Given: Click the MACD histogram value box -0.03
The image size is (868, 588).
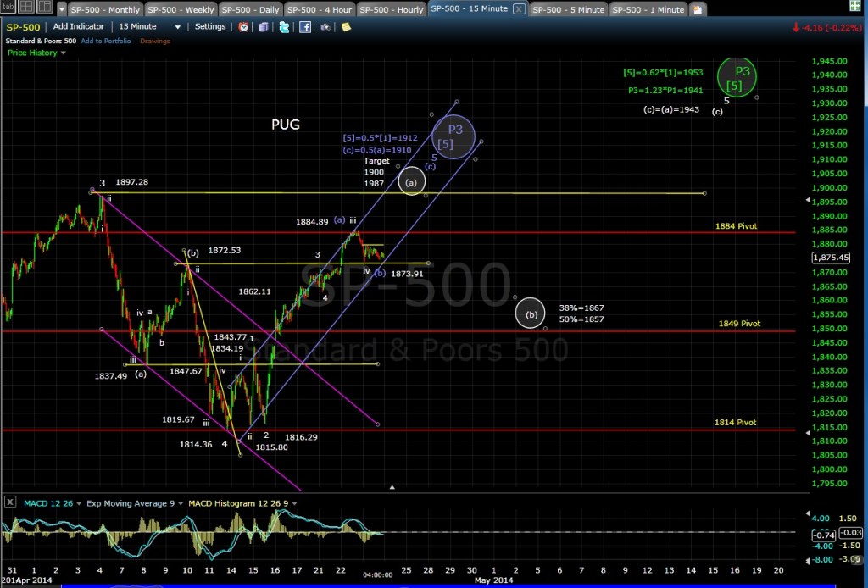Looking at the screenshot, I should (x=850, y=532).
